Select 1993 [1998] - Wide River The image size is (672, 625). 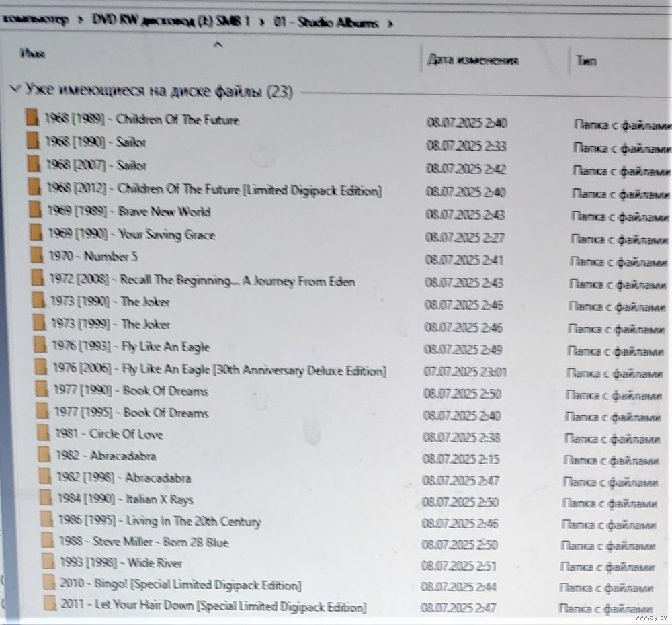click(121, 563)
